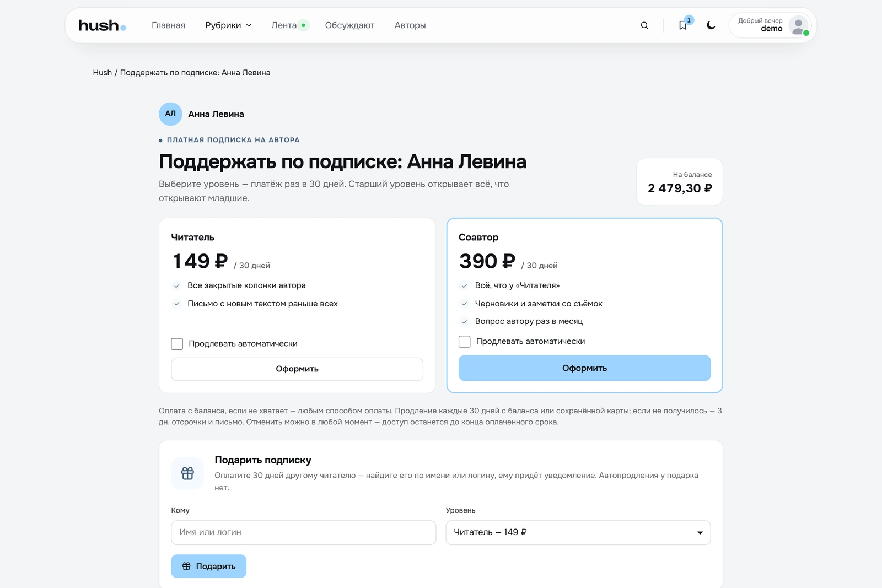This screenshot has height=588, width=882.
Task: Expand the Рубрики dropdown menu
Action: coord(228,25)
